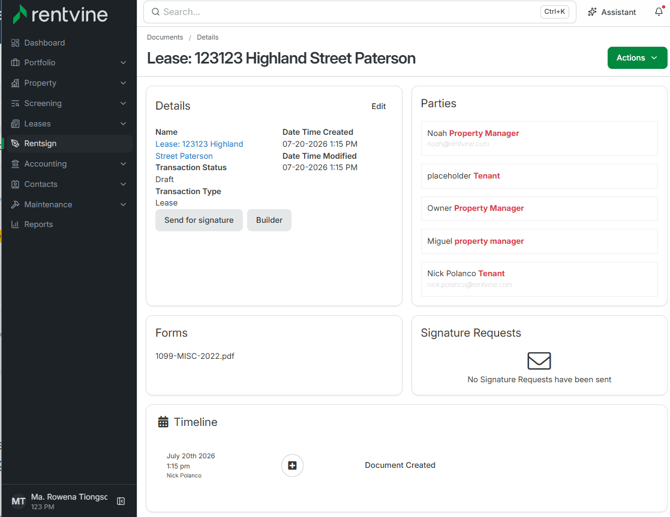Select Miguel property manager party
Image resolution: width=670 pixels, height=517 pixels.
click(x=539, y=241)
